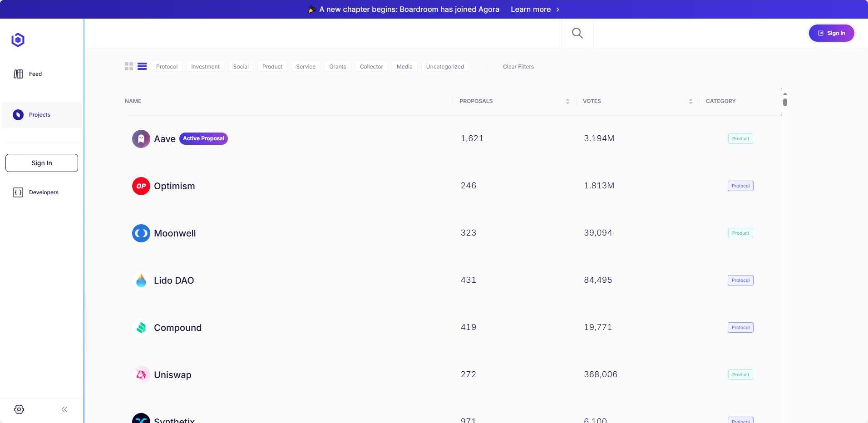The width and height of the screenshot is (868, 423).
Task: Sort table by Proposals column
Action: pyautogui.click(x=567, y=101)
